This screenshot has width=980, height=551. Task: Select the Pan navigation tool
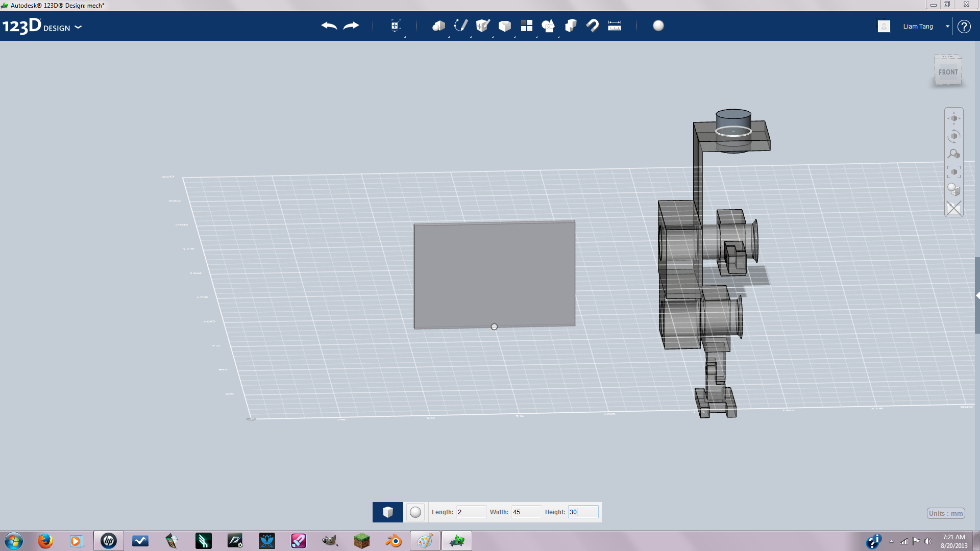[954, 118]
